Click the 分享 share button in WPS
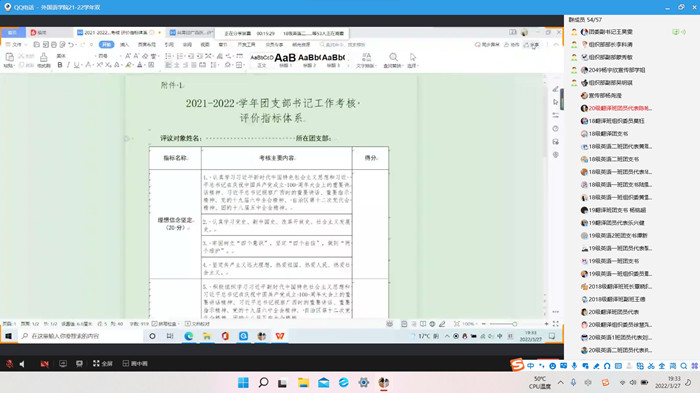Image resolution: width=700 pixels, height=393 pixels. pyautogui.click(x=532, y=45)
